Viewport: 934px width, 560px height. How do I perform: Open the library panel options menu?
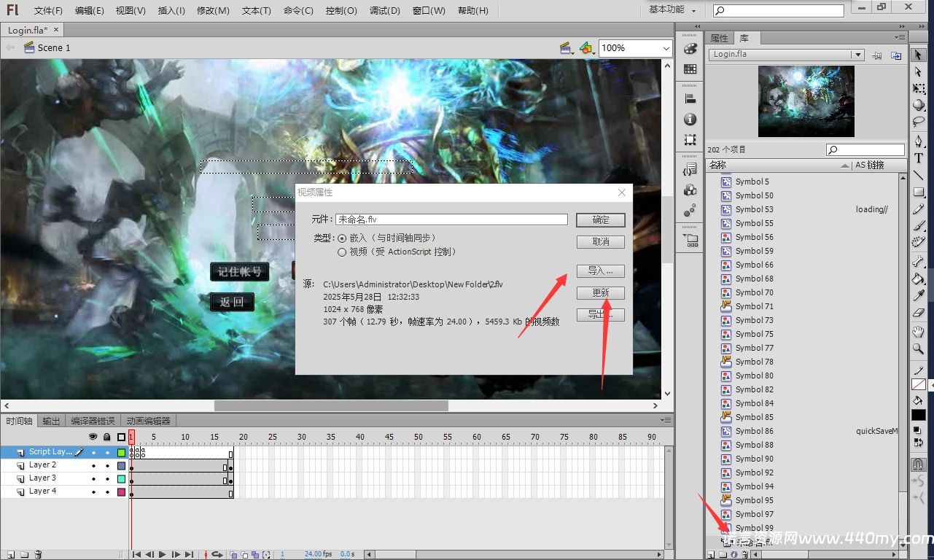pos(900,37)
